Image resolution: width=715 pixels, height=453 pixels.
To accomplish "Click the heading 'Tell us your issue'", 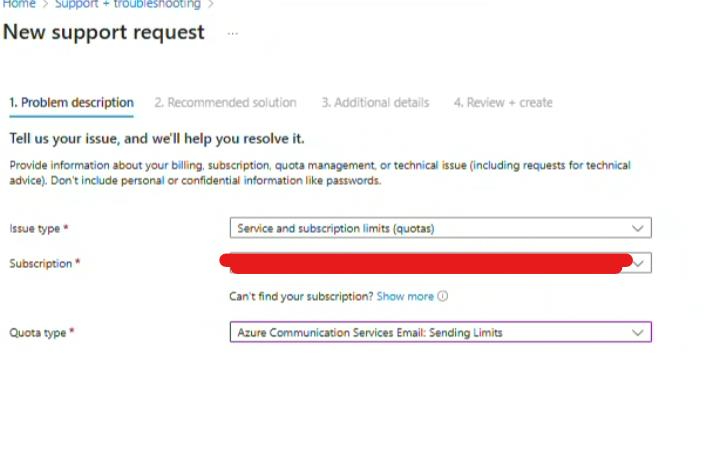I will pos(157,138).
